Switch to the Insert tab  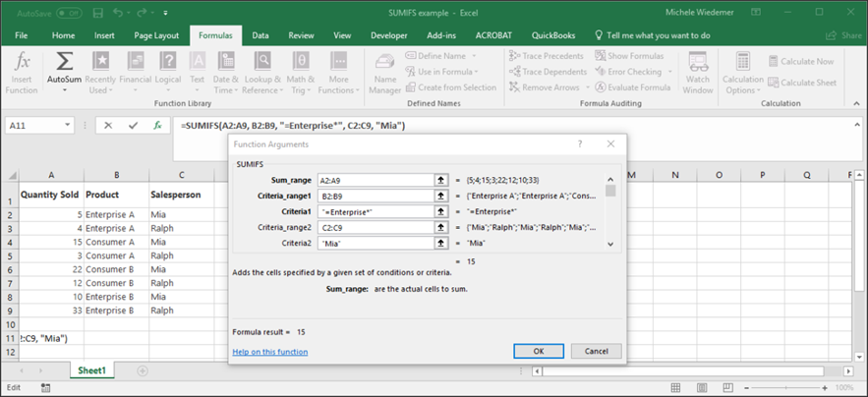[x=104, y=35]
